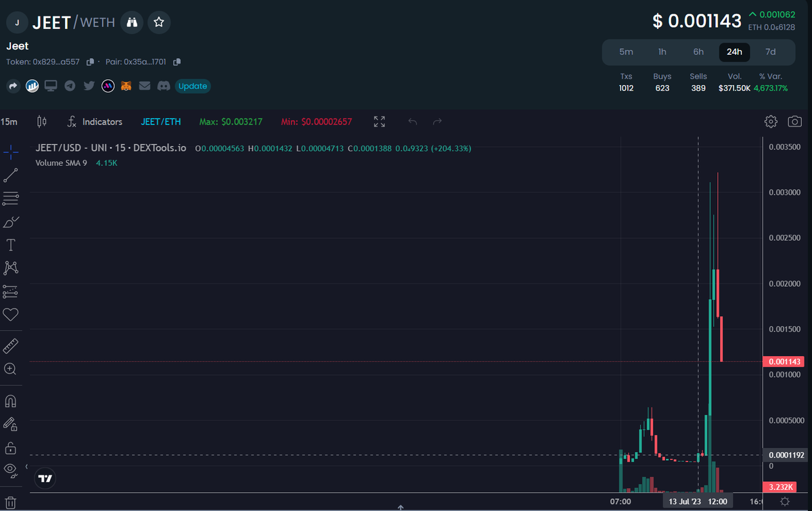Screen dimensions: 812x511
Task: Add JEET to favorites with the star icon
Action: coord(159,22)
